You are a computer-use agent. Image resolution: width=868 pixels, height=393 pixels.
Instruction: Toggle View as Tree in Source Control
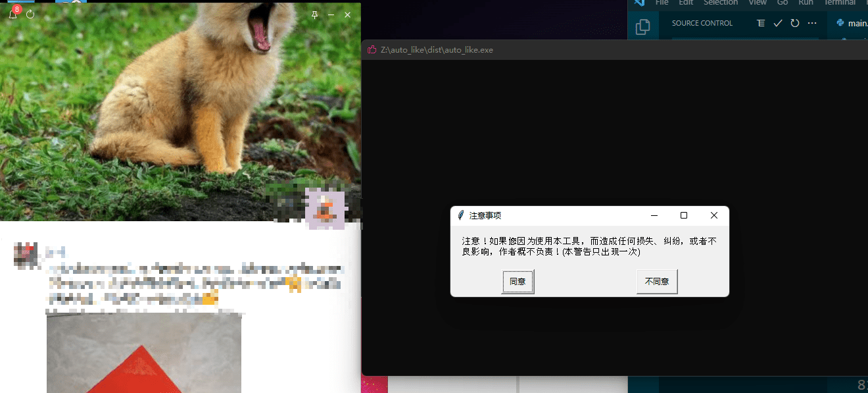761,23
